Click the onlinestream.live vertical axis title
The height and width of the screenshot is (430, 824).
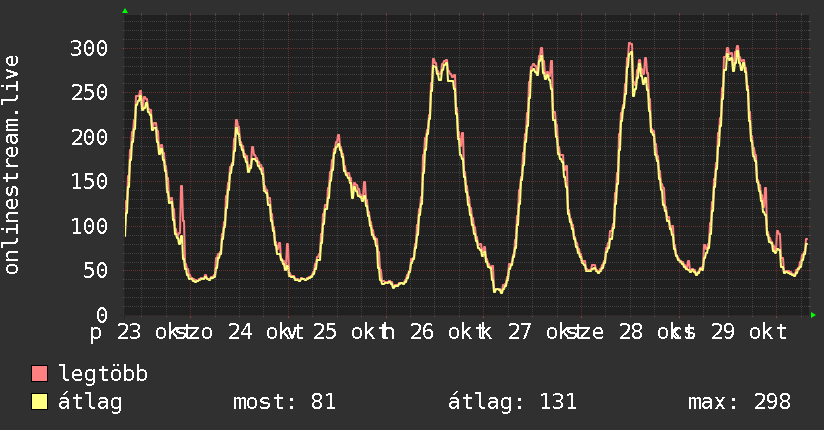coord(11,165)
